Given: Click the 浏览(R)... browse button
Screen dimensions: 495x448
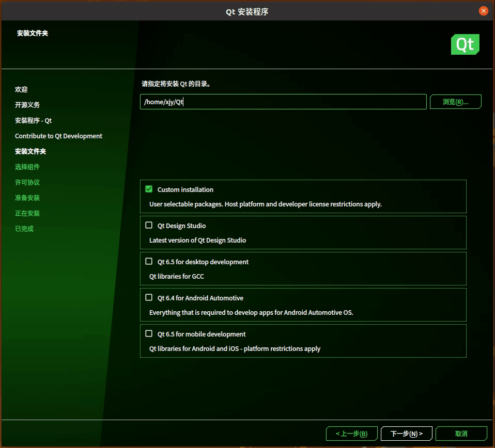Looking at the screenshot, I should click(456, 102).
